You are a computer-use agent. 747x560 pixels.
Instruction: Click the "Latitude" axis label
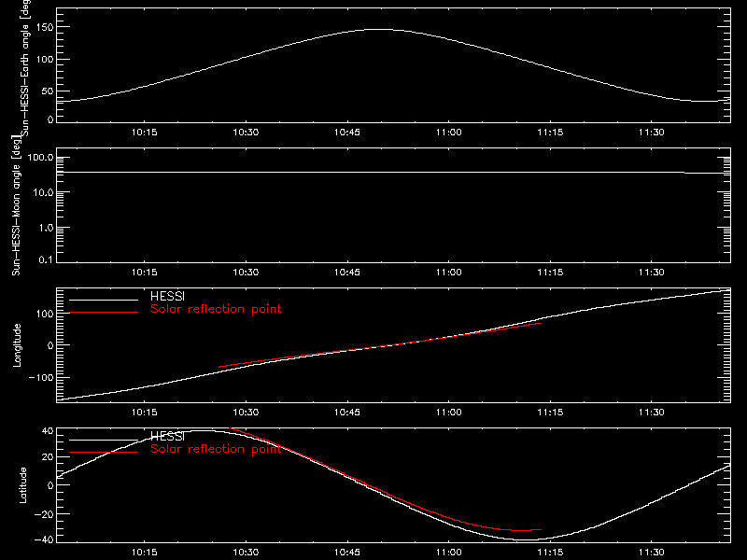[x=22, y=485]
